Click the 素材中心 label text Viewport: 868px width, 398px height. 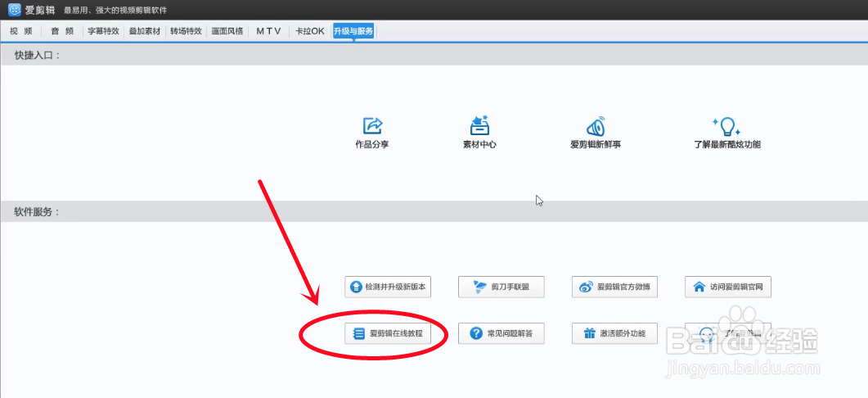pyautogui.click(x=479, y=145)
